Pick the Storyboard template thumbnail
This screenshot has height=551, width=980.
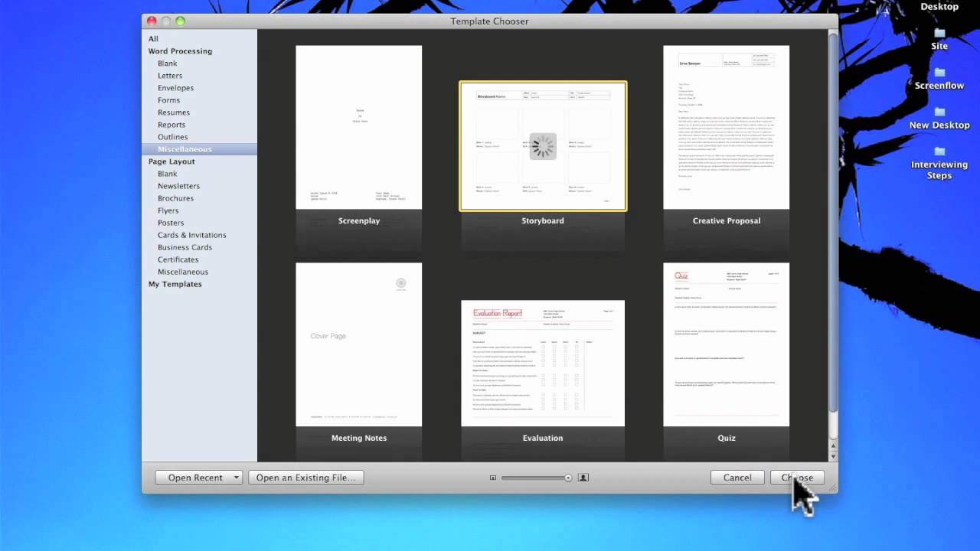tap(543, 145)
